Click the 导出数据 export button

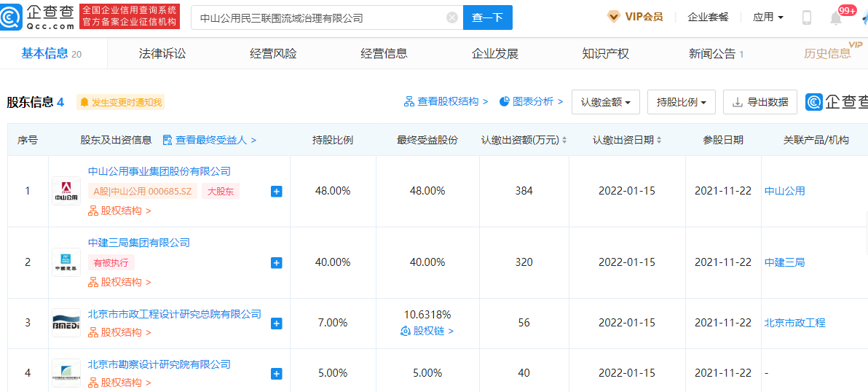click(x=759, y=103)
